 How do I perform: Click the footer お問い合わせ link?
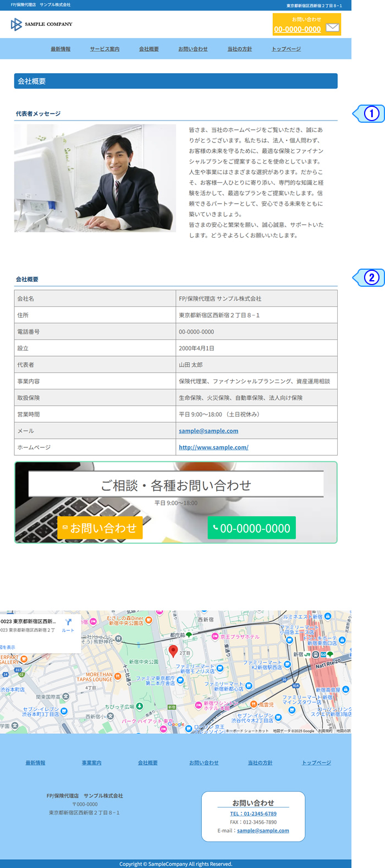point(204,763)
